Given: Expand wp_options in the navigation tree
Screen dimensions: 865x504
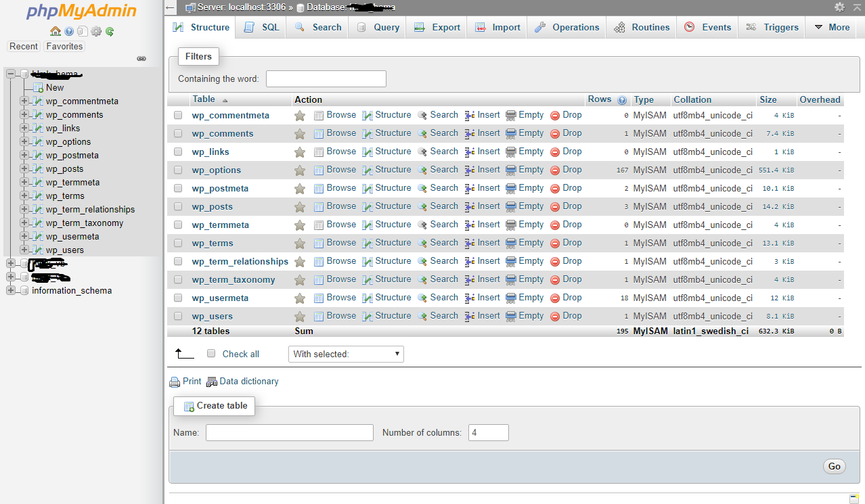Looking at the screenshot, I should 24,141.
